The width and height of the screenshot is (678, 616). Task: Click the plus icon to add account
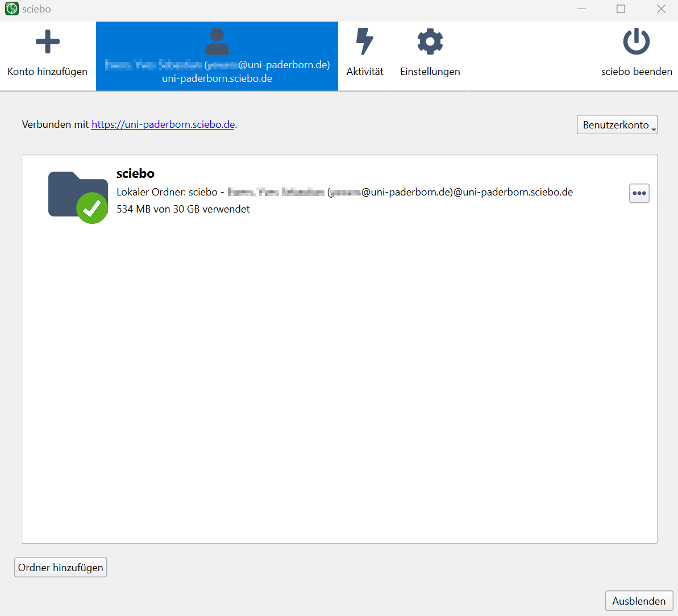coord(47,42)
